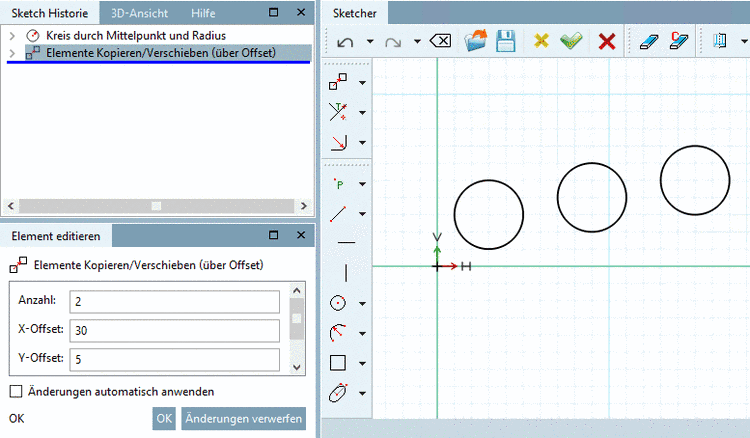Click Änderungen verwerfen button
This screenshot has width=750, height=438.
point(243,418)
